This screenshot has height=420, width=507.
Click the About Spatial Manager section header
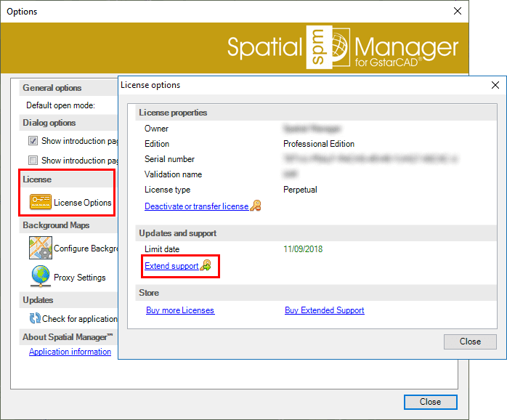point(68,337)
